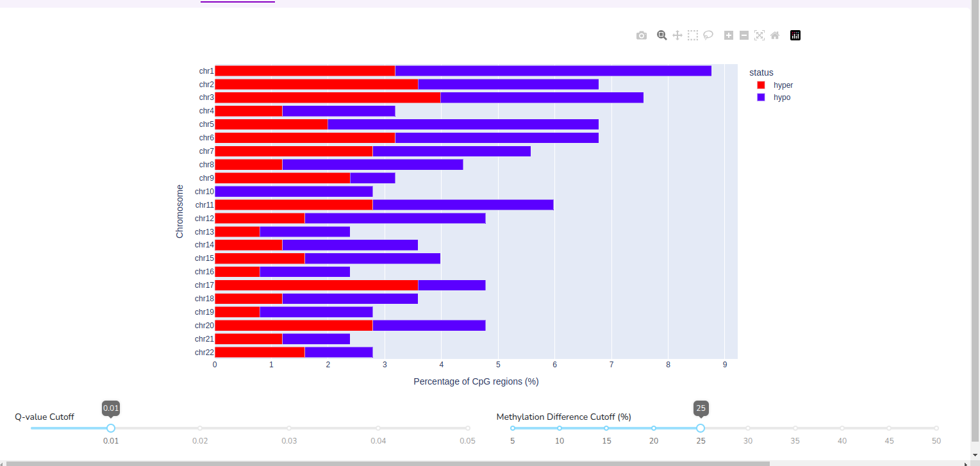Set Q-value cutoff to 0.05

[468, 428]
